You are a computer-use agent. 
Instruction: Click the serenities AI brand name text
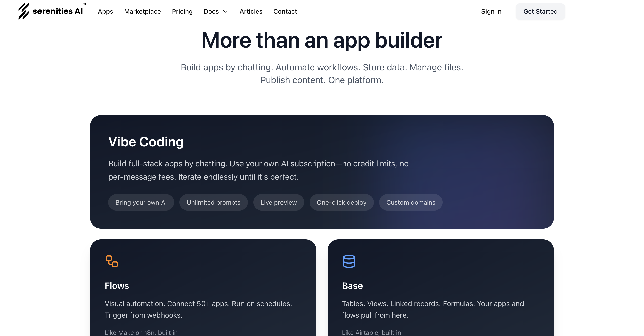[58, 11]
